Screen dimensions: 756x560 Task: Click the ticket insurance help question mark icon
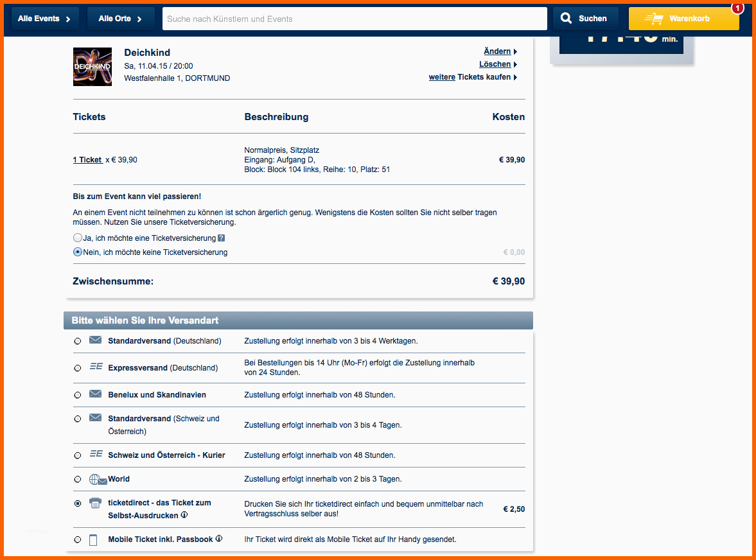(222, 238)
